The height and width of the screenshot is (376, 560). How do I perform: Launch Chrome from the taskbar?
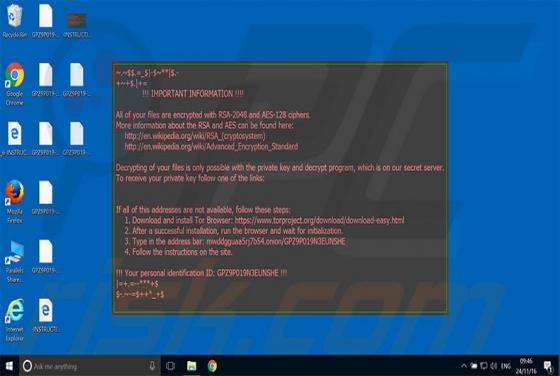point(212,366)
